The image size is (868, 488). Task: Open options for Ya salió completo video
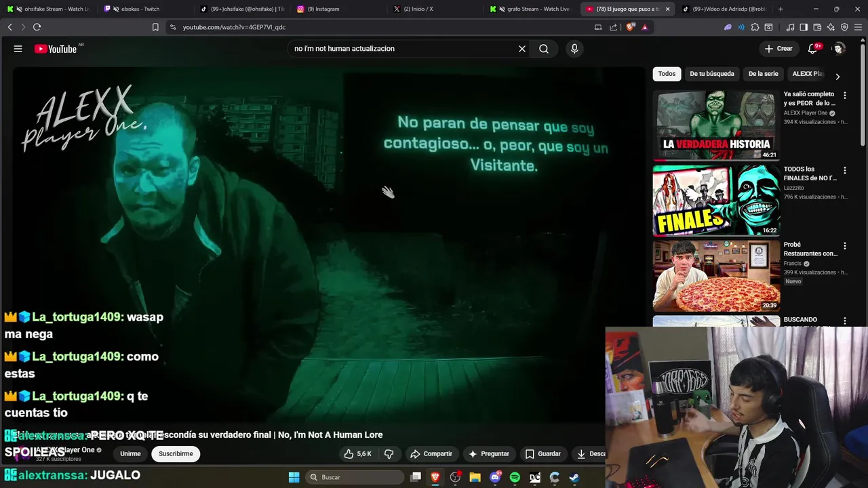coord(844,96)
